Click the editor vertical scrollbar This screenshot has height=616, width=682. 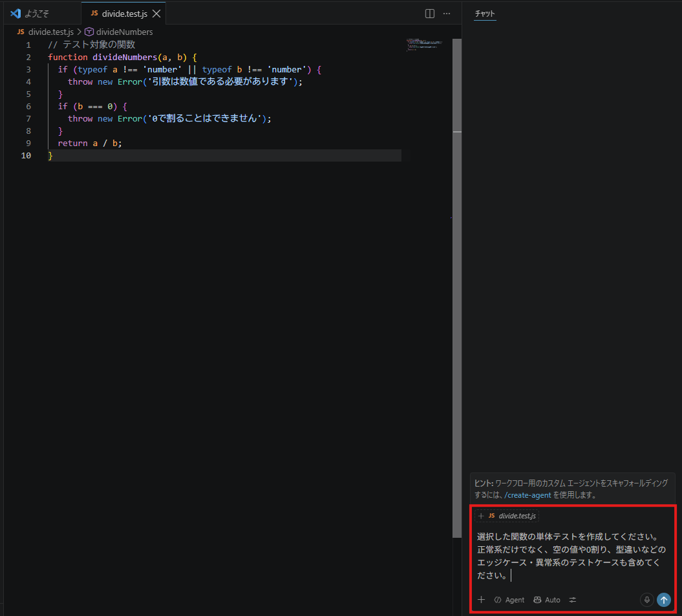tap(456, 287)
